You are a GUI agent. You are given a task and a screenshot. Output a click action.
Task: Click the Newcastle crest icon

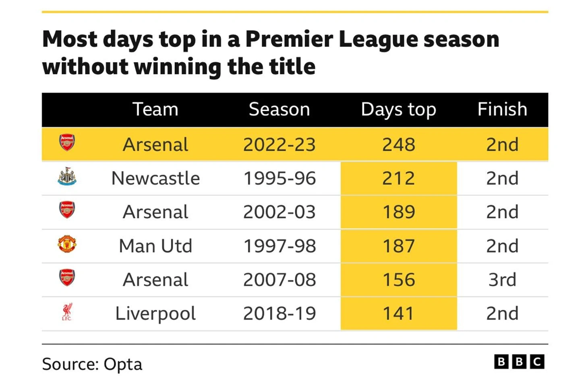(x=67, y=177)
